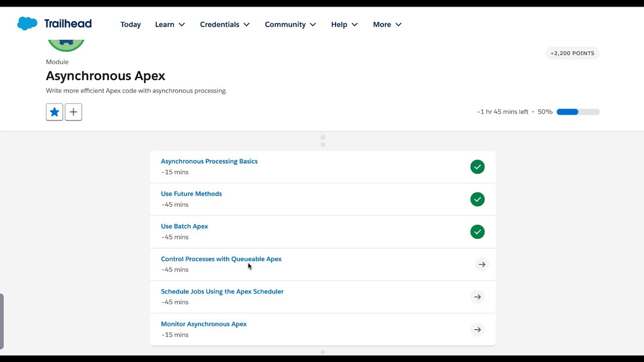Click the plus add-to-trailmix icon
Image resolution: width=644 pixels, height=362 pixels.
pos(73,112)
